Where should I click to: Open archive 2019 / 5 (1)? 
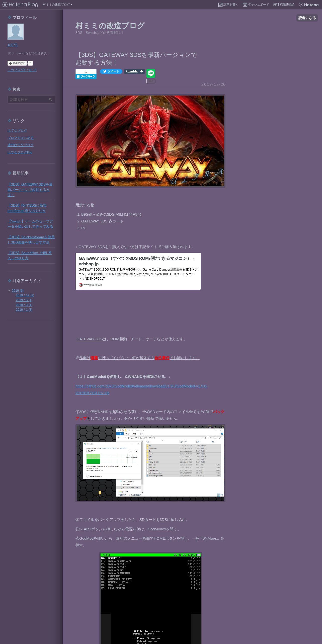pyautogui.click(x=24, y=300)
